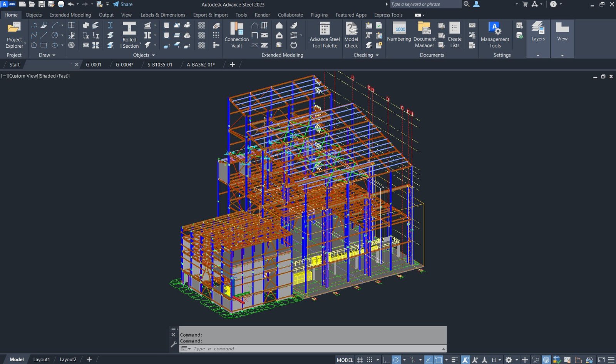This screenshot has width=616, height=364.
Task: Expand the View panel dropdown
Action: 562,55
